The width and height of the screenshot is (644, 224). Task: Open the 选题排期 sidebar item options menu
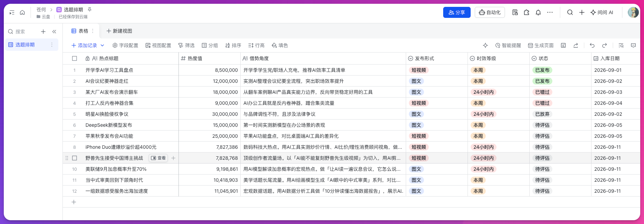pyautogui.click(x=52, y=45)
